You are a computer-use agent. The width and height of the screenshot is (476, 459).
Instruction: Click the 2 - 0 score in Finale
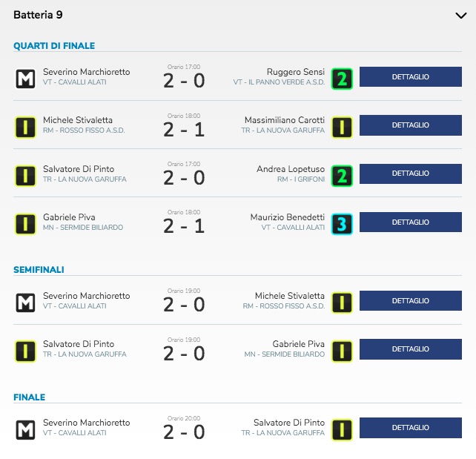184,432
